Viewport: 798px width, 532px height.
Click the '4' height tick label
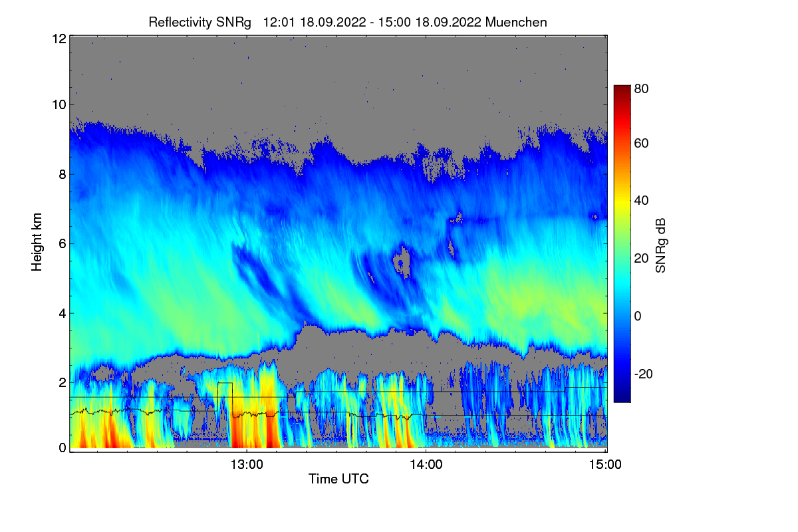[x=63, y=313]
